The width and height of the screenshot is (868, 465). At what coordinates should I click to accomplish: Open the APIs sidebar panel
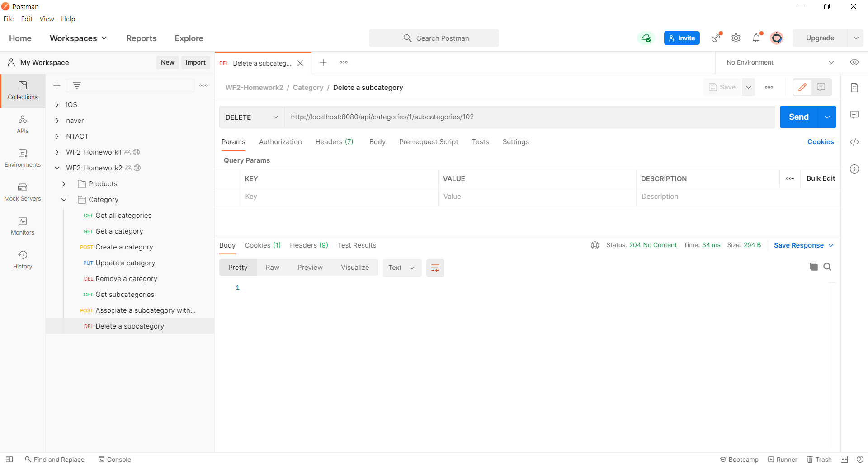pos(23,125)
